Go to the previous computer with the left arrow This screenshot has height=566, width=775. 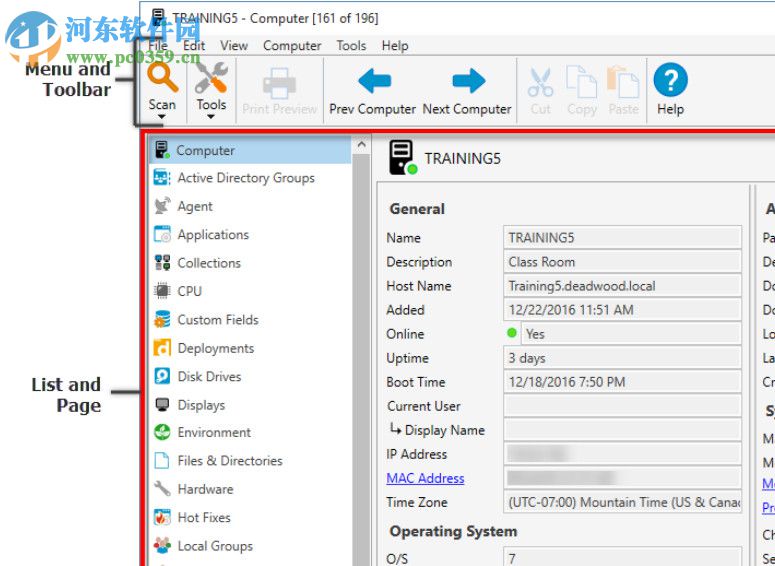(374, 81)
